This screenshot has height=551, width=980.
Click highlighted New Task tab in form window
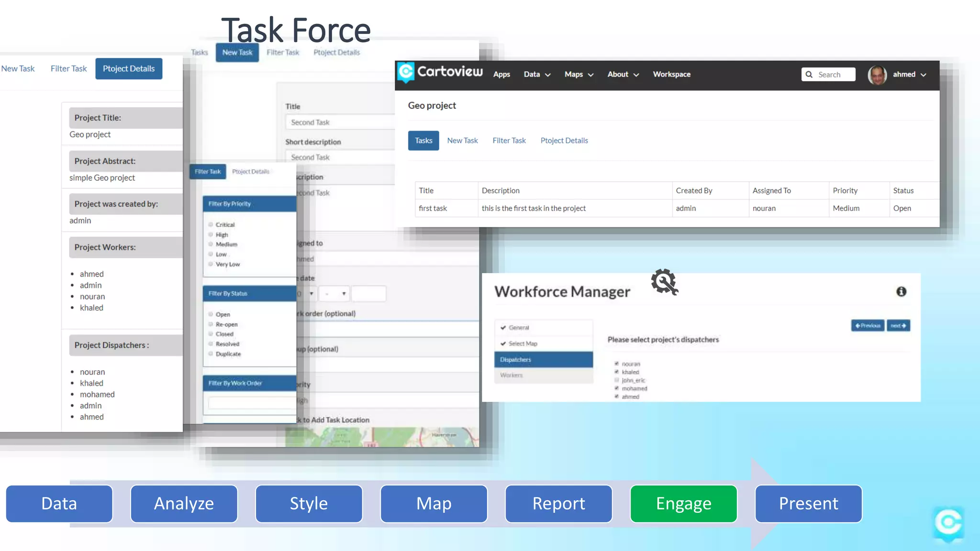[x=237, y=53]
